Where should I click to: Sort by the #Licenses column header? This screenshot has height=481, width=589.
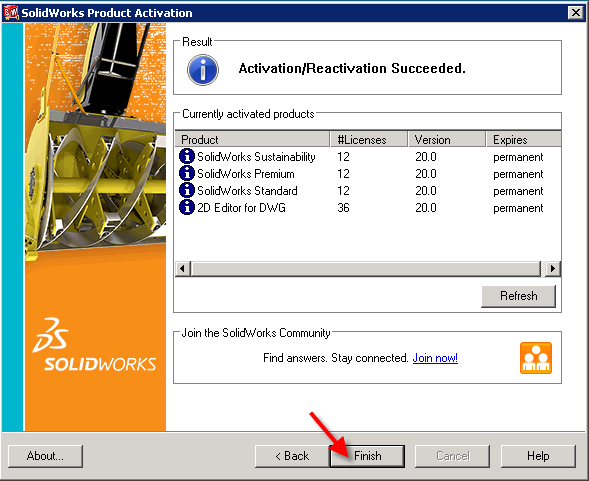(369, 139)
